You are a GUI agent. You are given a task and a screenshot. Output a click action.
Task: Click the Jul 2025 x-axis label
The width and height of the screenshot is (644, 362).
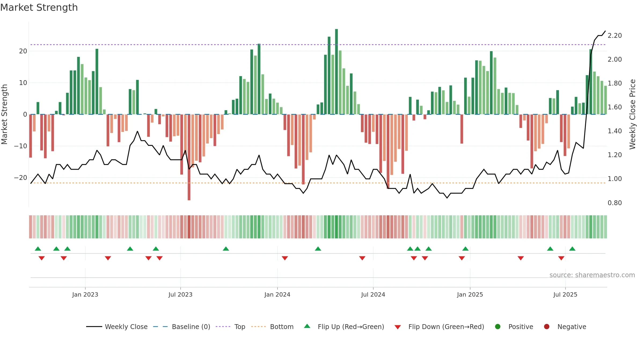(565, 294)
